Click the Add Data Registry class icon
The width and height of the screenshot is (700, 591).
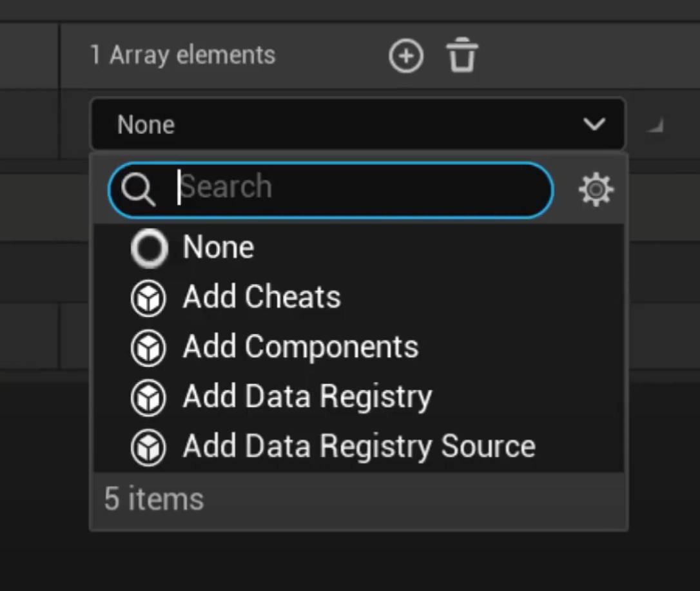tap(149, 398)
